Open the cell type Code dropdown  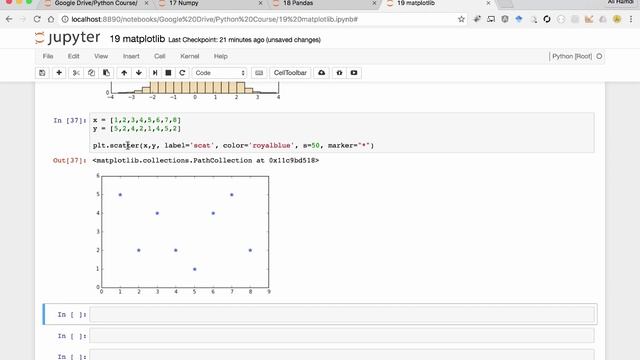[220, 73]
